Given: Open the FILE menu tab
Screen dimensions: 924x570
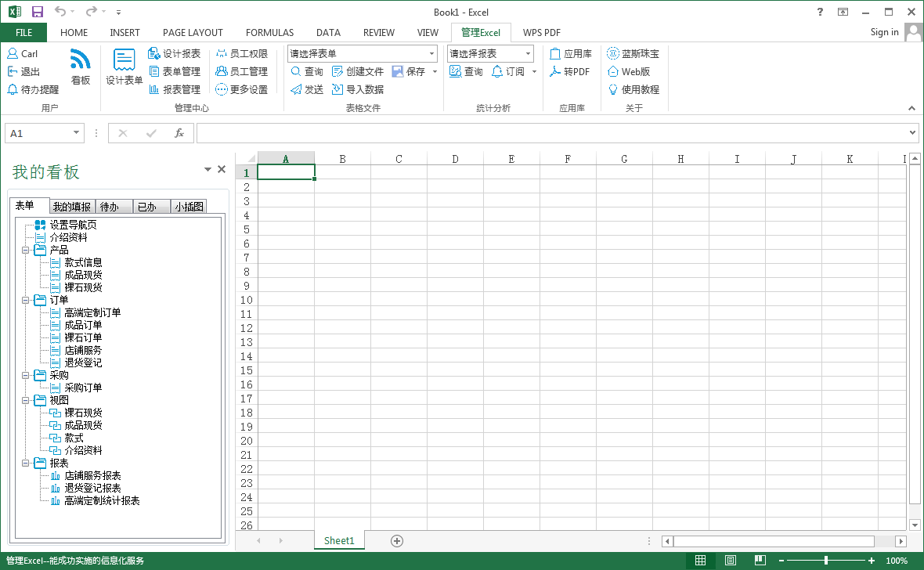Looking at the screenshot, I should pyautogui.click(x=23, y=32).
